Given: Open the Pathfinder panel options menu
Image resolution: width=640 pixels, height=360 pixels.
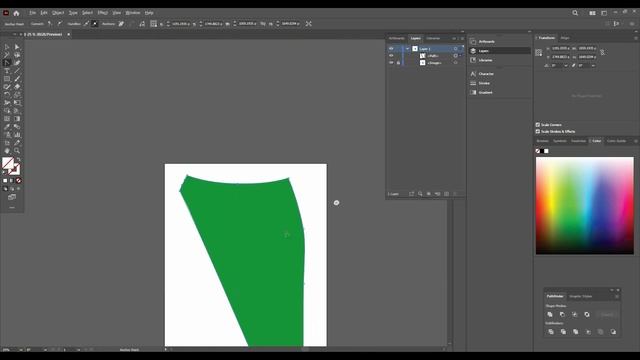Looking at the screenshot, I should coord(617,296).
